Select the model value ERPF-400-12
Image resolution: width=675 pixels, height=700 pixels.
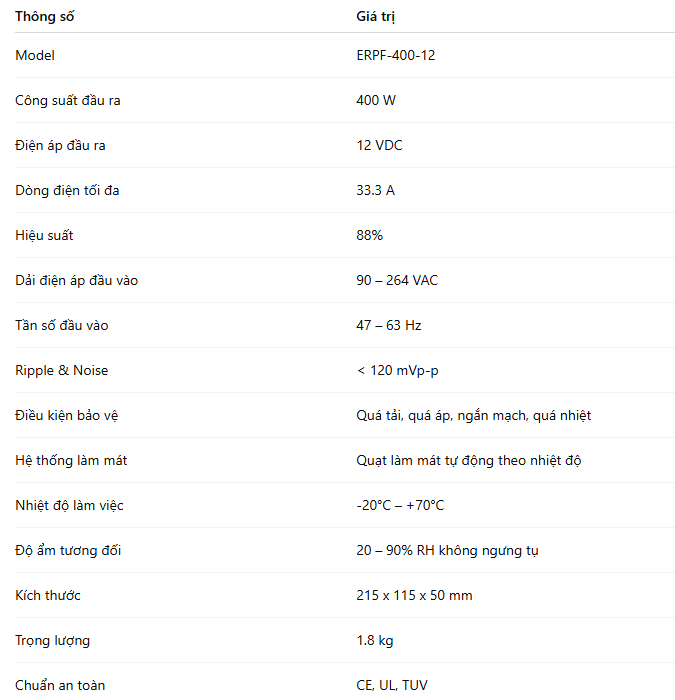395,55
